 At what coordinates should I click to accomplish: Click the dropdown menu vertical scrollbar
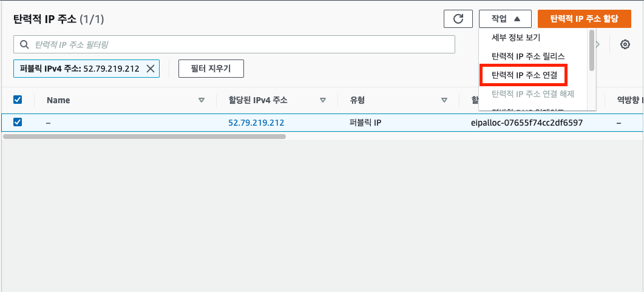coord(591,50)
